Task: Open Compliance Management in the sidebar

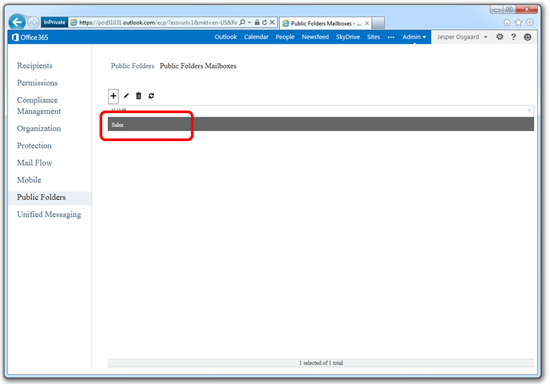Action: (39, 106)
